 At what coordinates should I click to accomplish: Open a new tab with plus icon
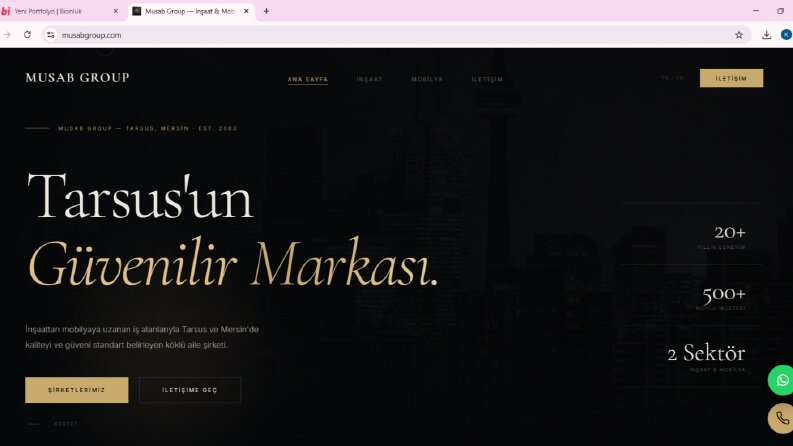[266, 11]
